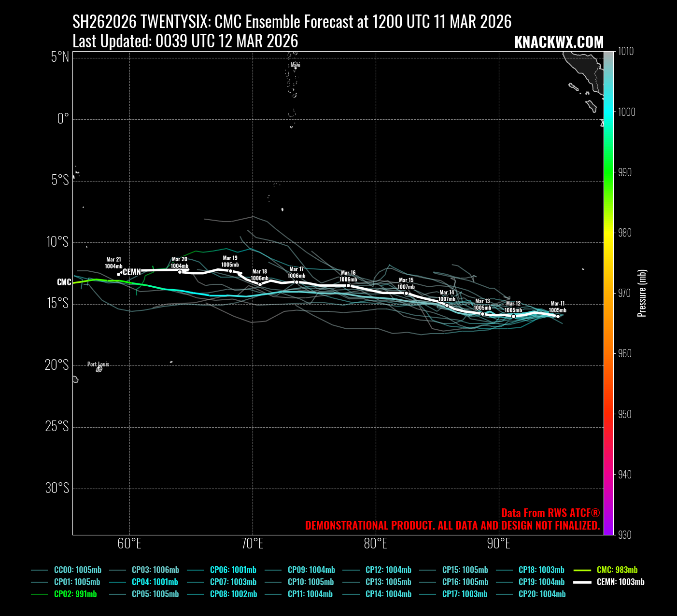Click the Malé location label
The height and width of the screenshot is (616, 677).
click(x=295, y=65)
